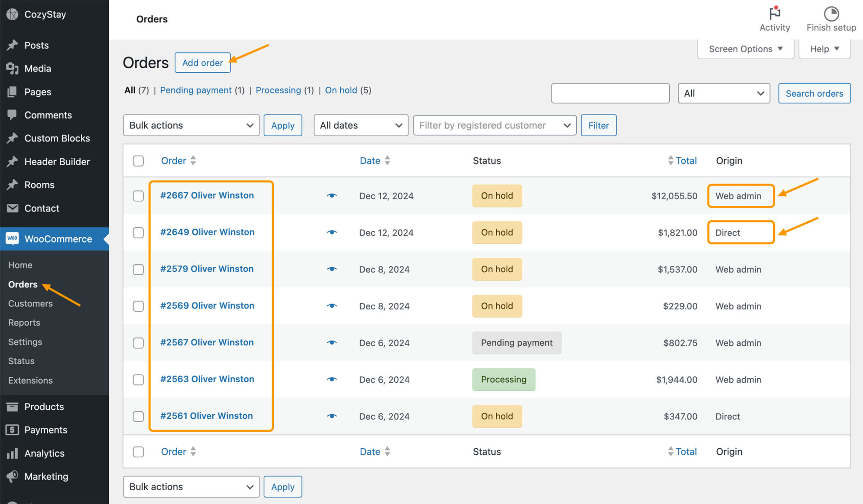Preview order #2567 with eye icon
The height and width of the screenshot is (504, 863).
click(332, 343)
